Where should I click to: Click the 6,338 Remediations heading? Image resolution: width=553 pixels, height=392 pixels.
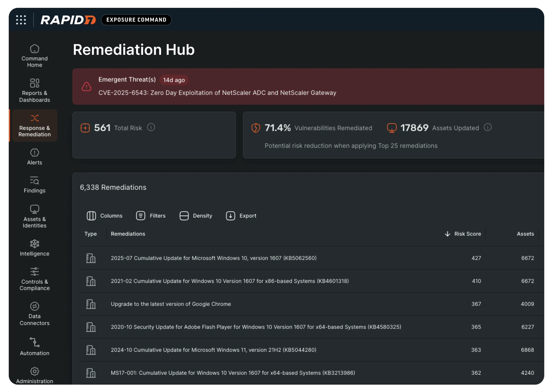click(x=113, y=187)
